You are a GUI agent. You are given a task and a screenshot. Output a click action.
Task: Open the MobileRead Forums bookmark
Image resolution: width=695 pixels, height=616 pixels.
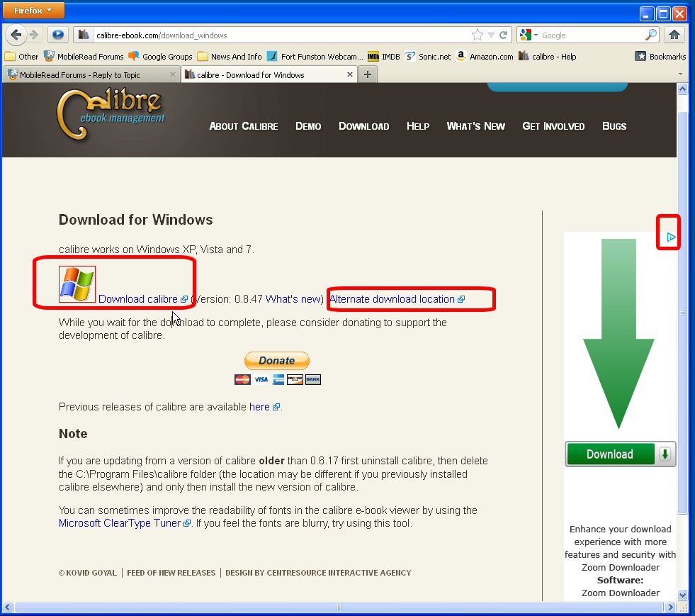[x=84, y=56]
